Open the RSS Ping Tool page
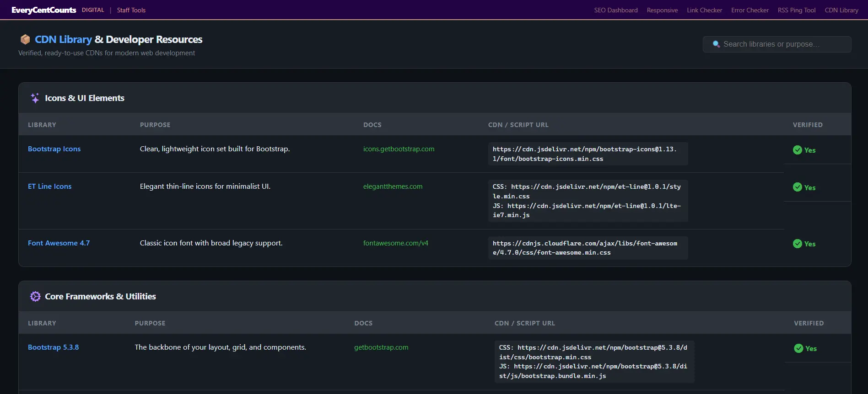The image size is (868, 394). point(796,10)
